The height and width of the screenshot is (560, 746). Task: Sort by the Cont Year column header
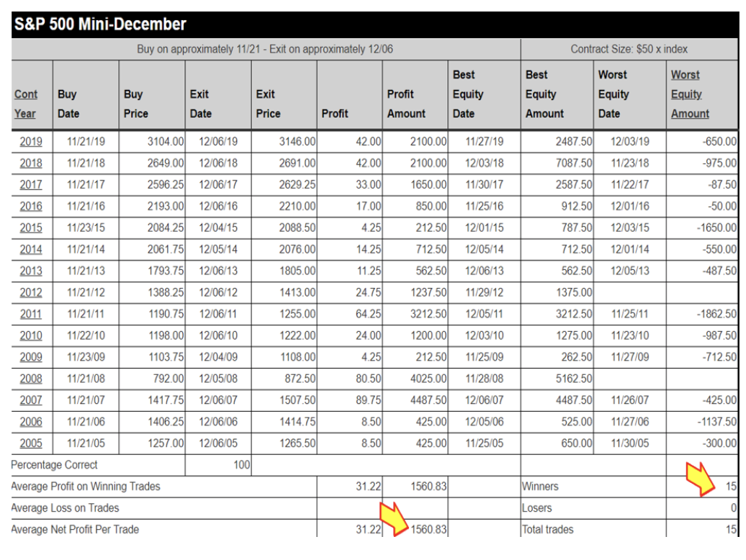tap(26, 104)
